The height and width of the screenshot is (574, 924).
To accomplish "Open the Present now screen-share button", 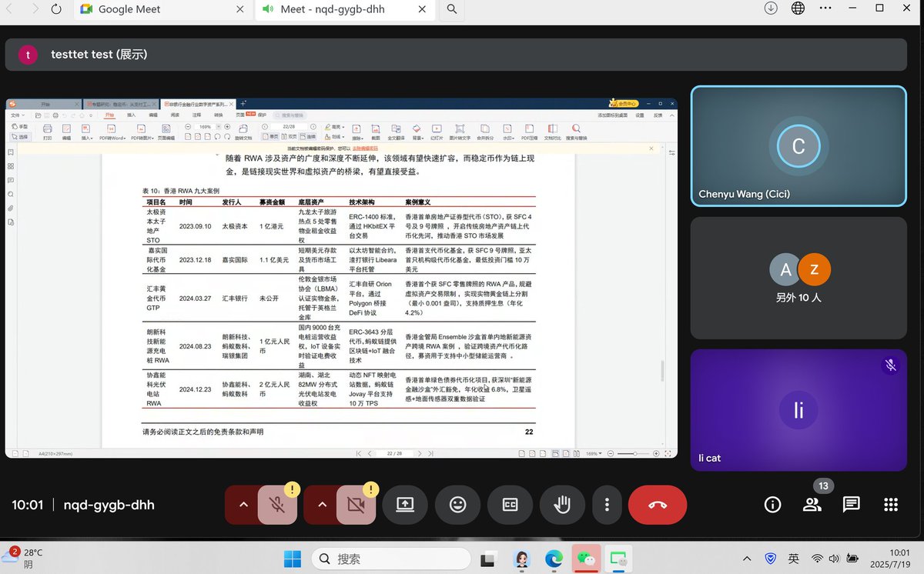I will (x=405, y=505).
